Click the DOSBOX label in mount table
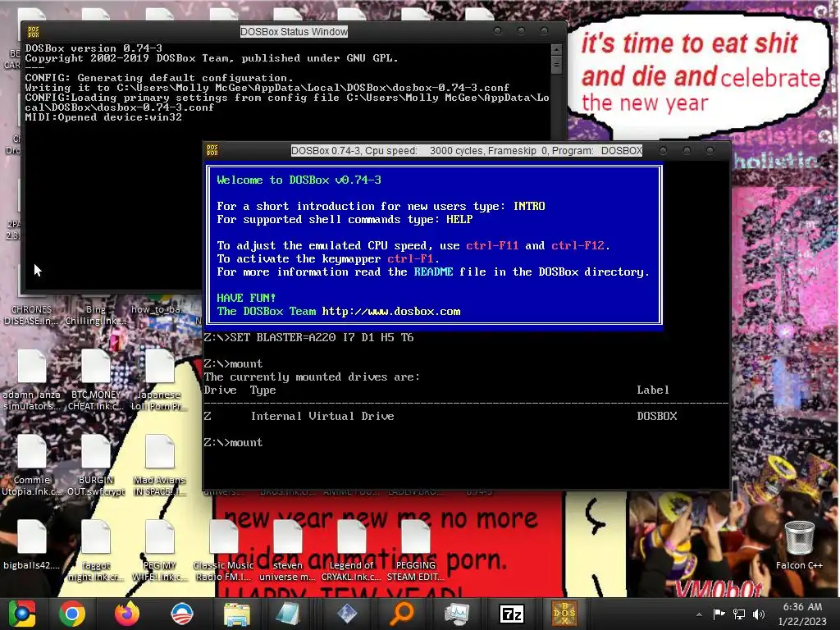 click(657, 416)
